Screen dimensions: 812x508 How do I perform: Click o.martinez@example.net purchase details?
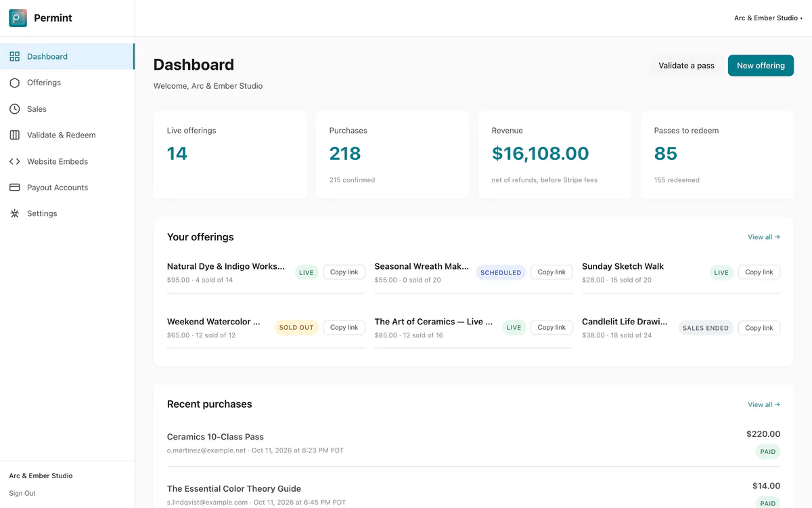coord(255,450)
